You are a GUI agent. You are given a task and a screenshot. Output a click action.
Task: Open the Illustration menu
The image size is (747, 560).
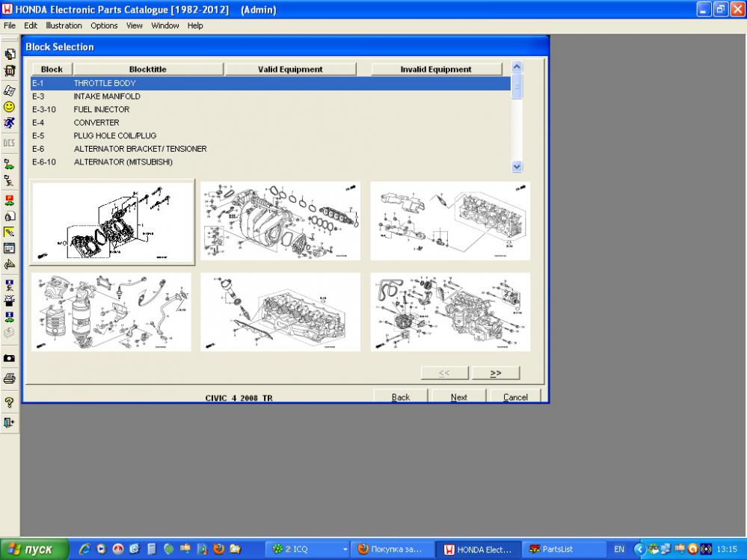pyautogui.click(x=64, y=25)
